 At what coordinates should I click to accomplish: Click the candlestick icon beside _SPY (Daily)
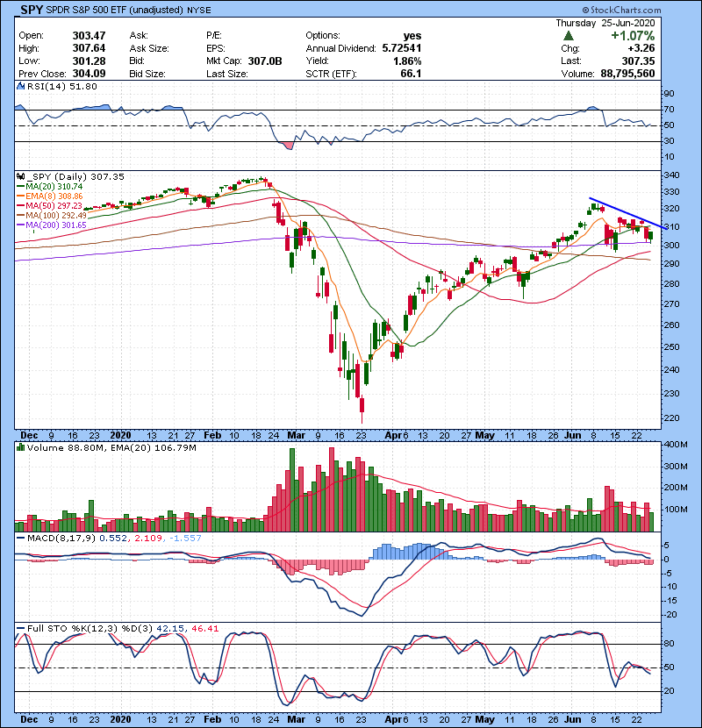[x=20, y=176]
